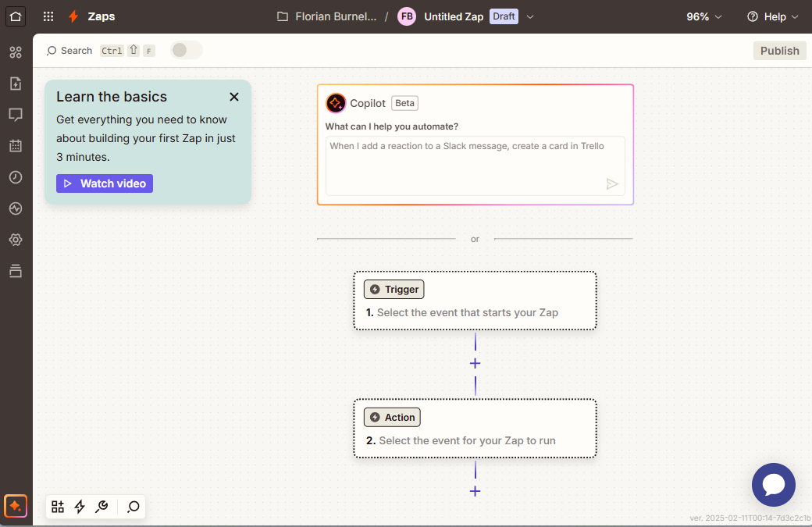
Task: Open the live chat bubble
Action: pyautogui.click(x=773, y=485)
